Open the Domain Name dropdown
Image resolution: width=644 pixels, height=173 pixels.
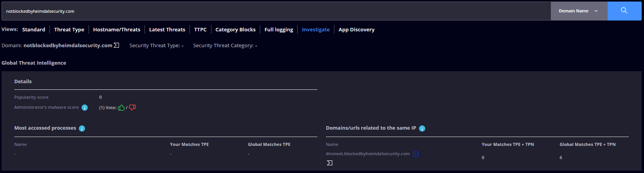(579, 11)
